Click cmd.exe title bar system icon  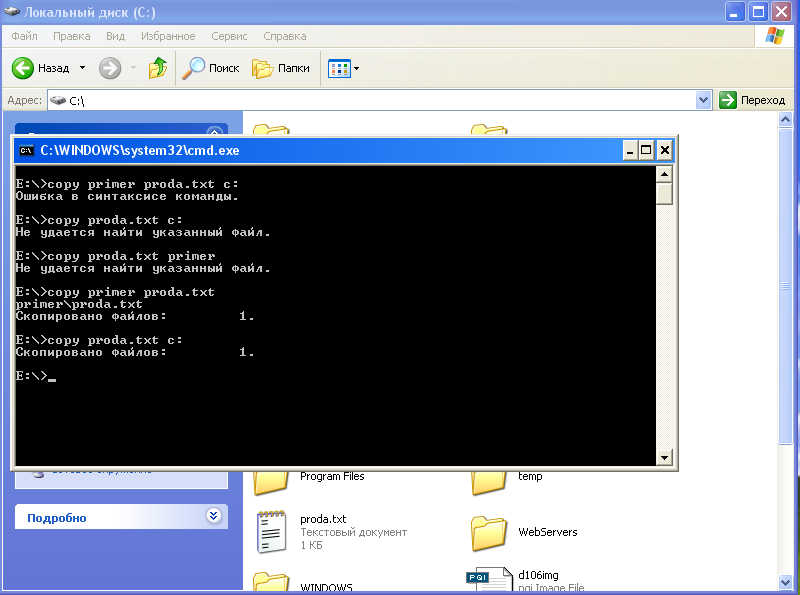click(27, 151)
